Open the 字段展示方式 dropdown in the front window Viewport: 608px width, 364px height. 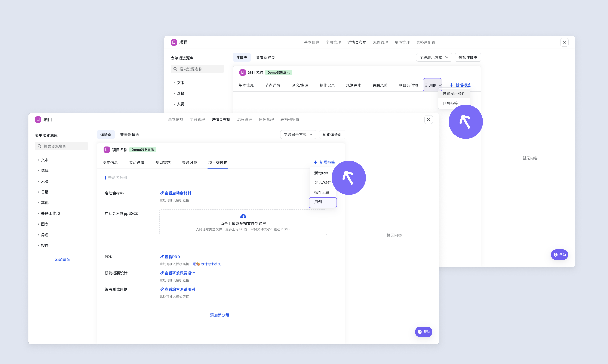click(x=298, y=135)
